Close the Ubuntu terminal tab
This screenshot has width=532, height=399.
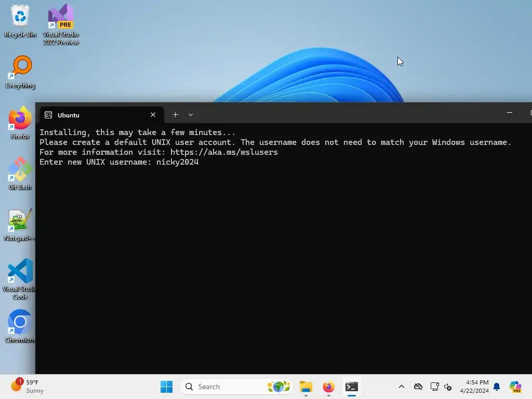click(153, 115)
